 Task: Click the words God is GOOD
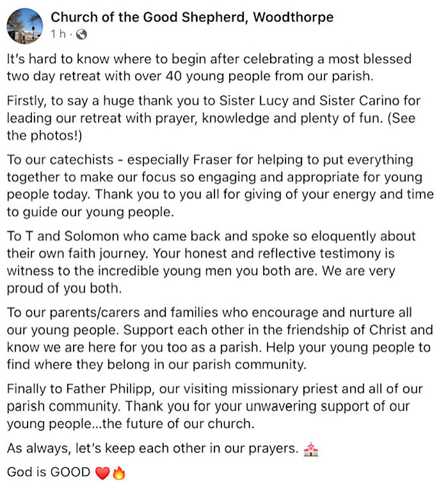(49, 472)
